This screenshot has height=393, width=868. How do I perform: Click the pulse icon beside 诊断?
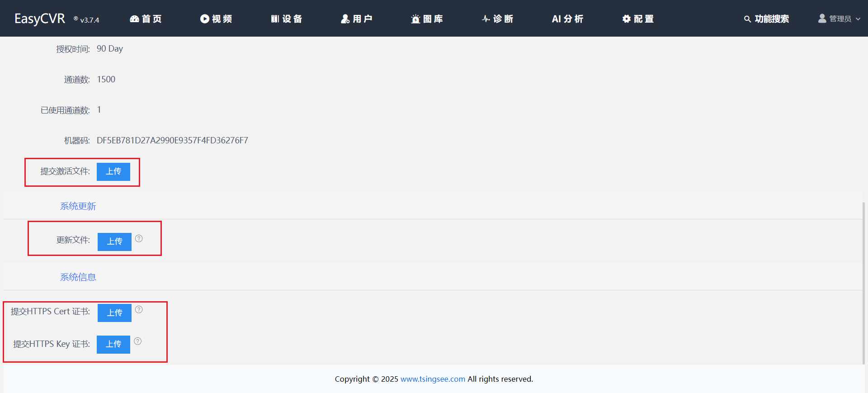coord(486,19)
